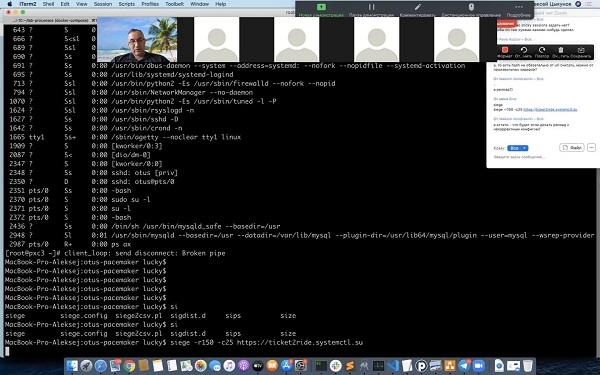Image resolution: width=600 pixels, height=375 pixels.
Task: Click the Redo annotation icon
Action: [542, 50]
